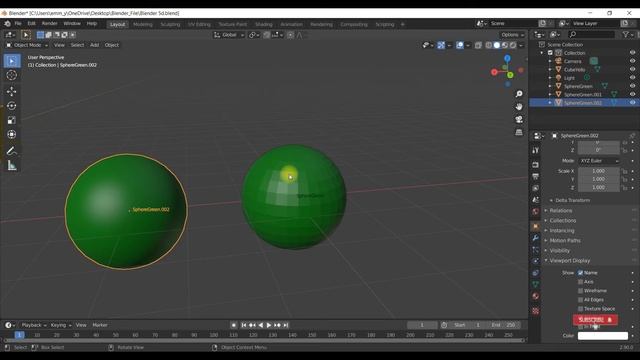Click the pan hand viewport icon
Viewport: 640px width, 360px height.
coord(519,107)
